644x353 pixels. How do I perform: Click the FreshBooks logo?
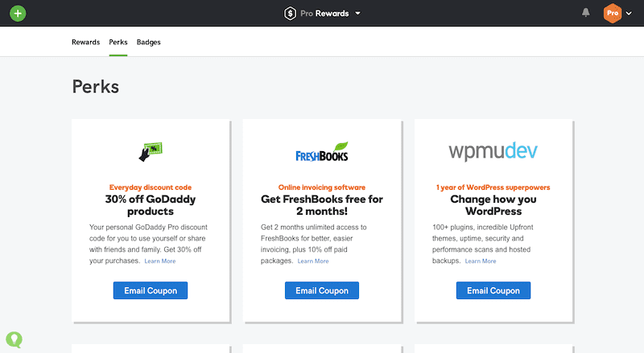click(x=322, y=152)
